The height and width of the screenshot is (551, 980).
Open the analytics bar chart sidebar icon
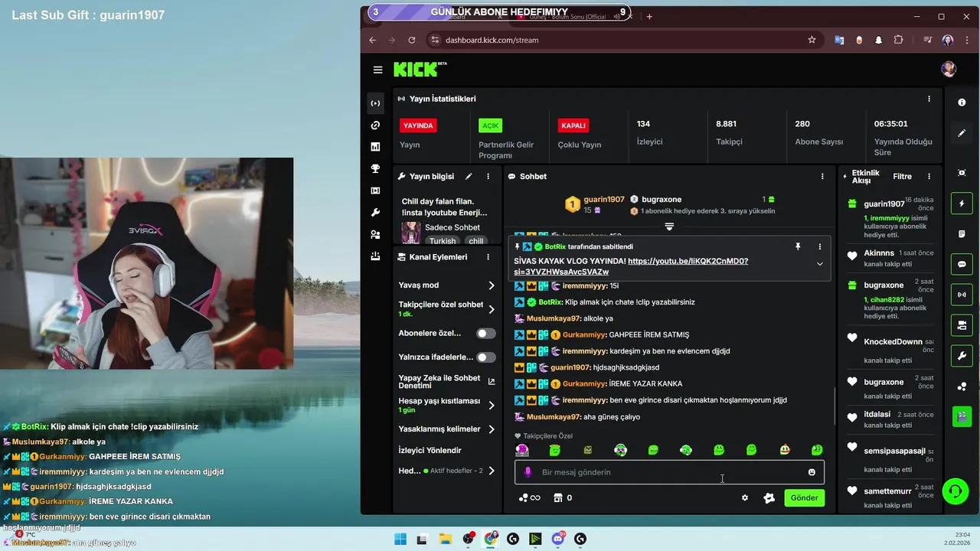[375, 147]
